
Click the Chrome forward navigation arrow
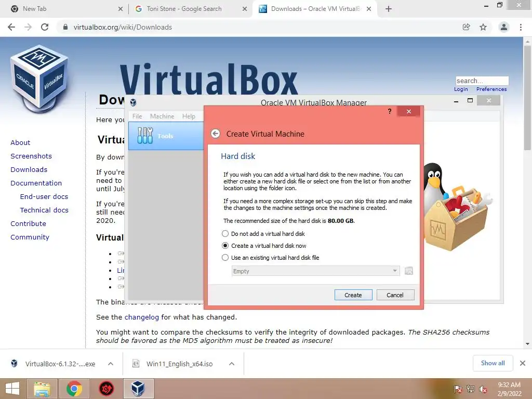coord(28,27)
